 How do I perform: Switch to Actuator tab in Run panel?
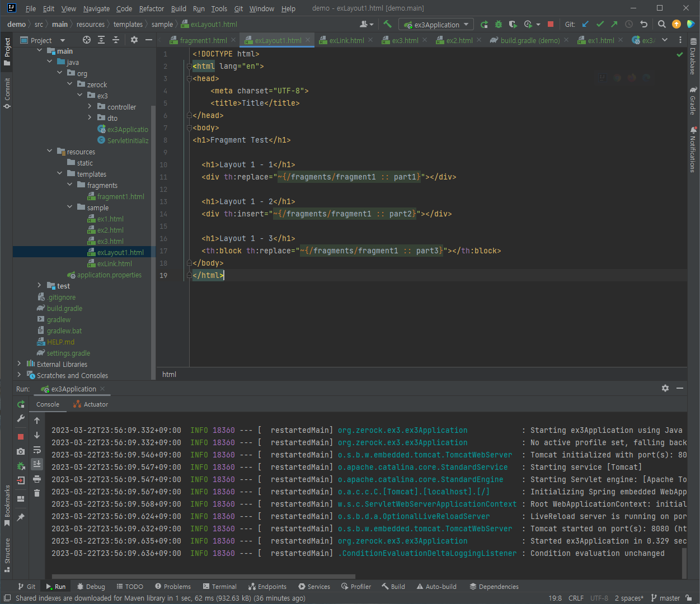click(x=91, y=404)
